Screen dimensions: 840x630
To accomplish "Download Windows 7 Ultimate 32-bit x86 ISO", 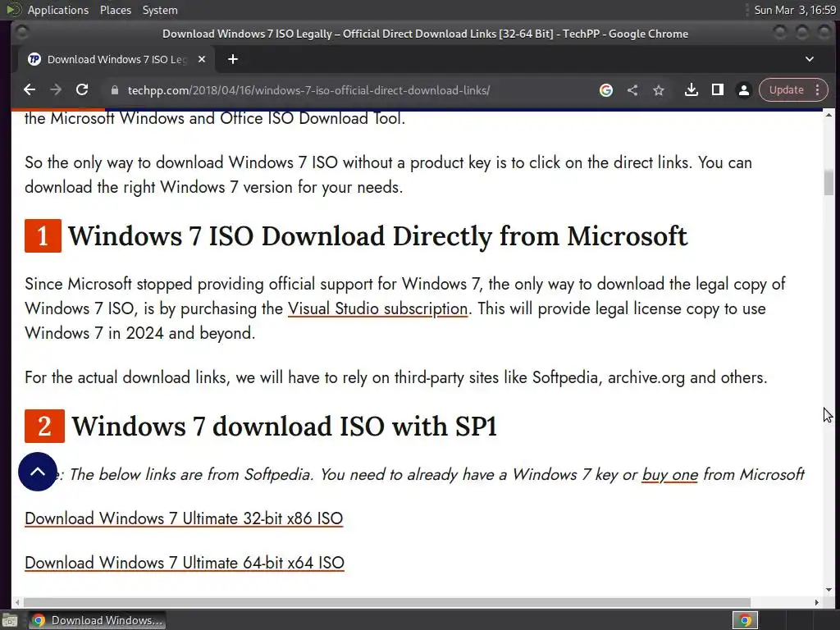I will coord(184,518).
